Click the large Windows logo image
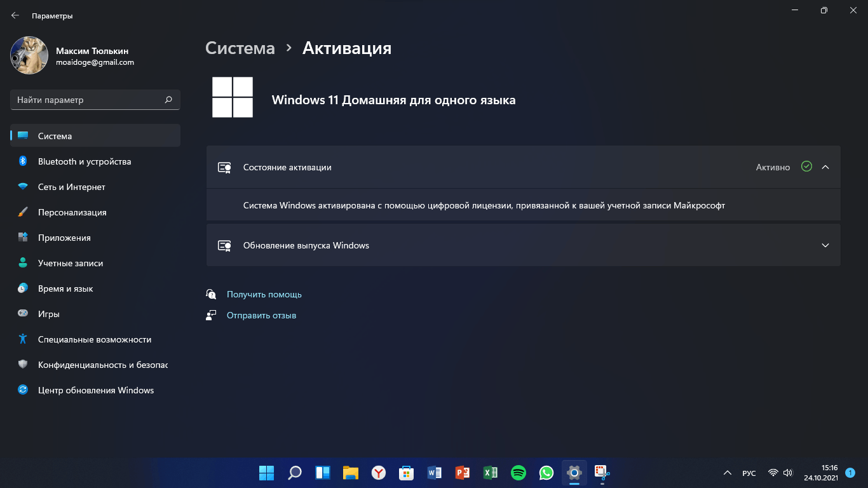 pos(233,97)
